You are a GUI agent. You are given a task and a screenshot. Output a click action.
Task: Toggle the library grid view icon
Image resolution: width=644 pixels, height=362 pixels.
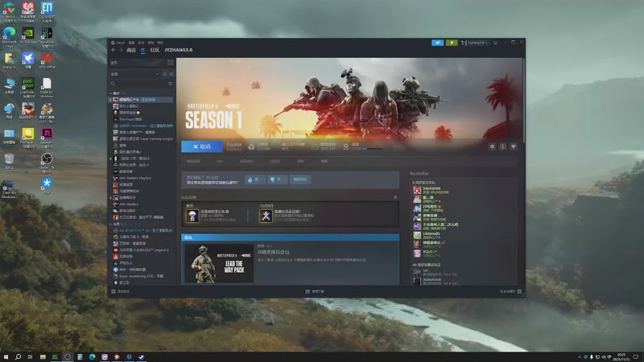click(x=170, y=63)
